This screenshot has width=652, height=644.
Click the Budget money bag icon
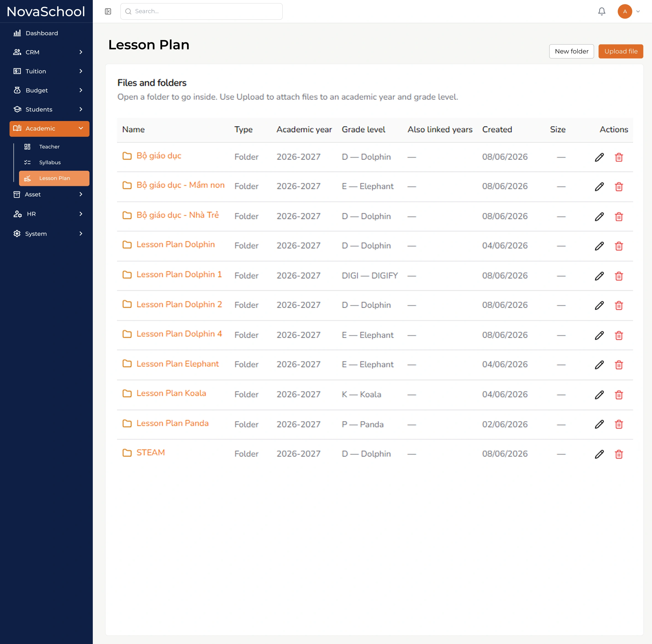click(x=17, y=90)
